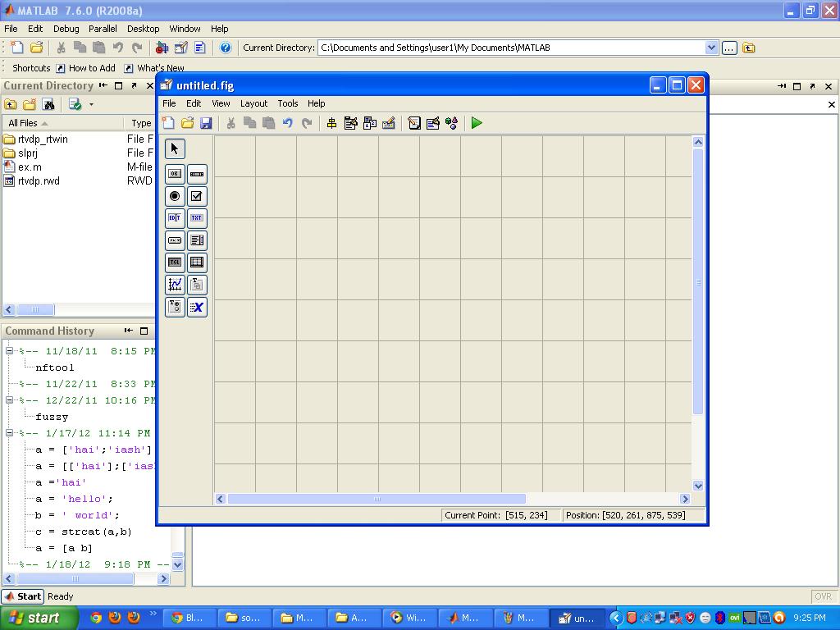Go up one folder in Current Directory panel

[x=10, y=104]
